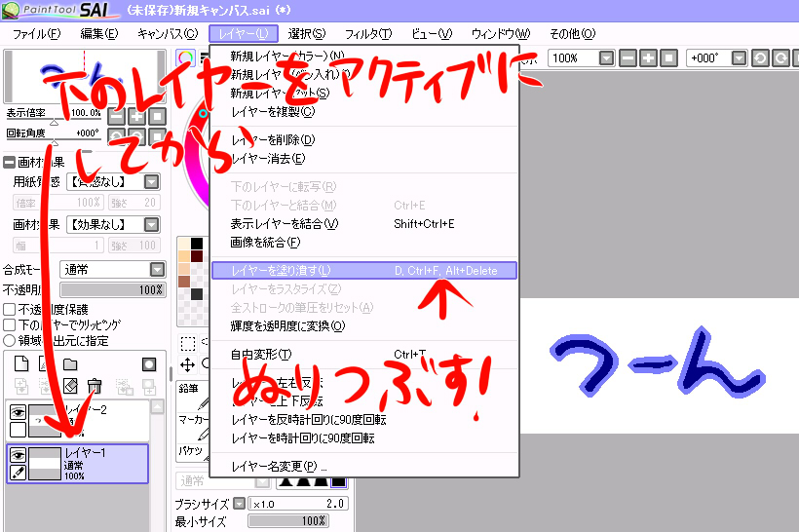Open the キャンバス(C) menu
This screenshot has width=799, height=532.
168,34
